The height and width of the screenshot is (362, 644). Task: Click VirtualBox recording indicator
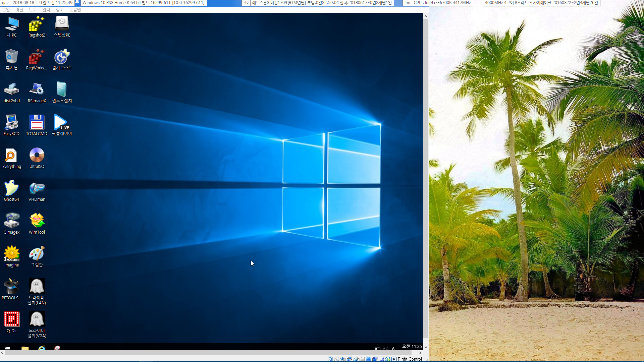[375, 359]
